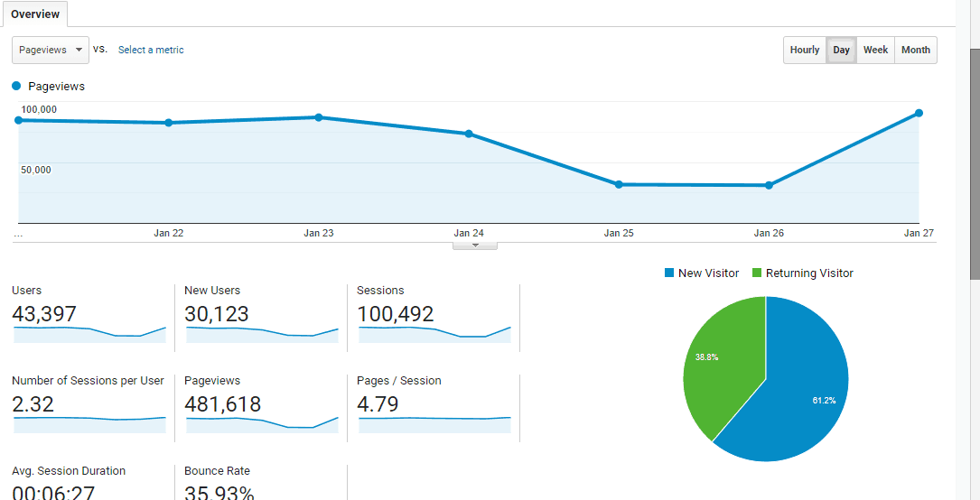The width and height of the screenshot is (980, 500).
Task: Select the Sessions sparkline tile
Action: click(434, 334)
